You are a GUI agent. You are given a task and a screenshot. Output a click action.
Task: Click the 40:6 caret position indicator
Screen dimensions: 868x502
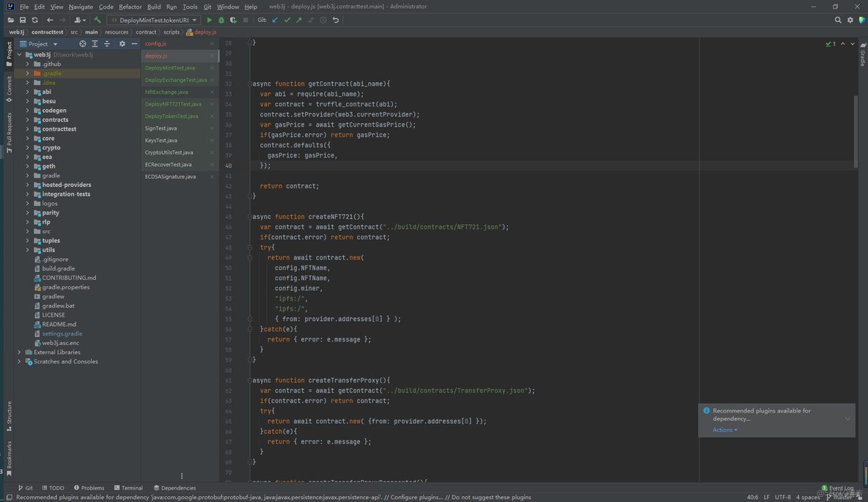coord(752,497)
